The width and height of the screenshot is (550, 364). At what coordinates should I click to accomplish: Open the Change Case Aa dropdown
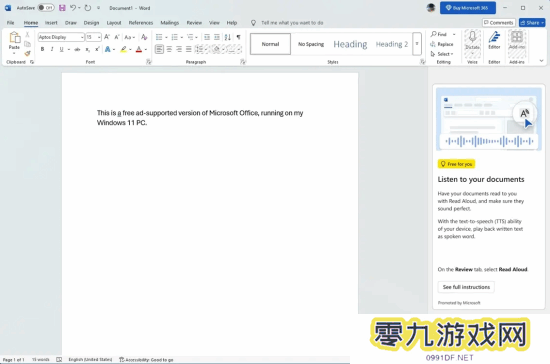tap(129, 37)
